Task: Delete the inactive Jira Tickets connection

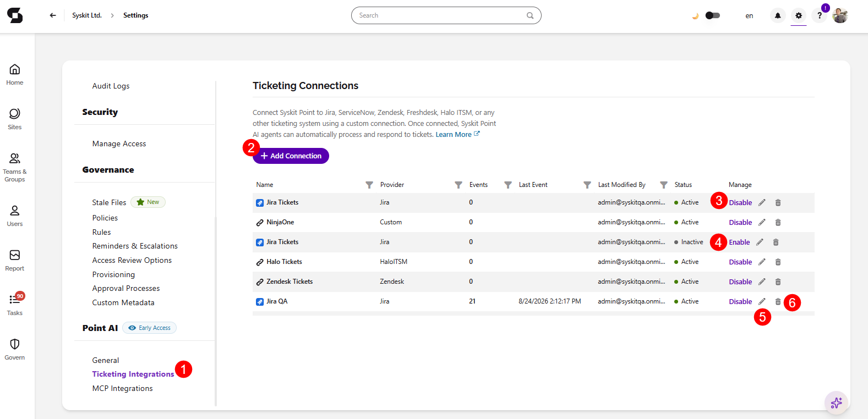Action: [776, 242]
